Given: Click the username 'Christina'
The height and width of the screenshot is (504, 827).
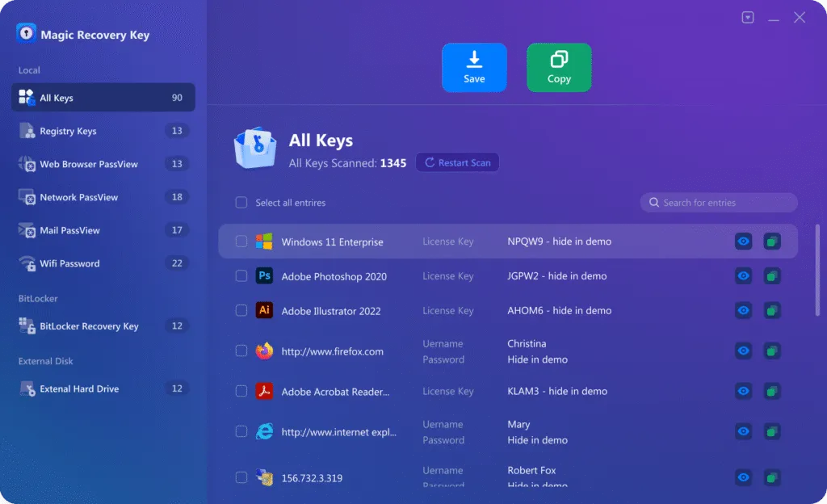Looking at the screenshot, I should (x=527, y=344).
